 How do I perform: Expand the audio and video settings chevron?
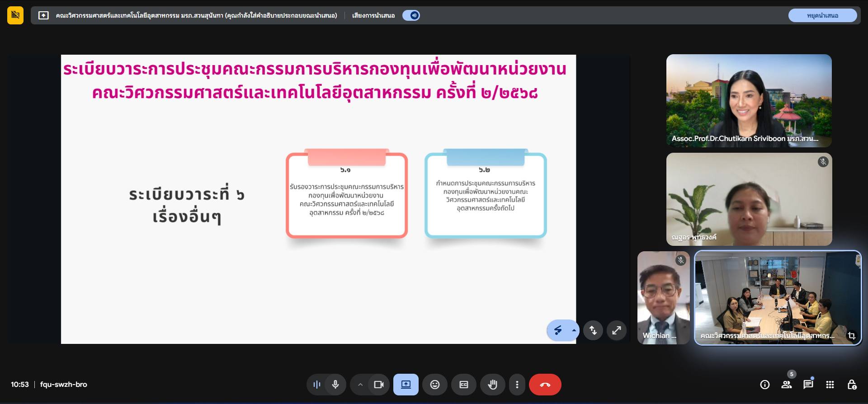pos(360,385)
